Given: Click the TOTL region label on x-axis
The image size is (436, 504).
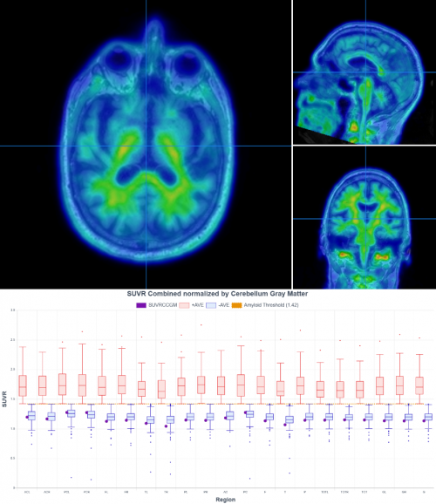Looking at the screenshot, I should click(324, 492).
